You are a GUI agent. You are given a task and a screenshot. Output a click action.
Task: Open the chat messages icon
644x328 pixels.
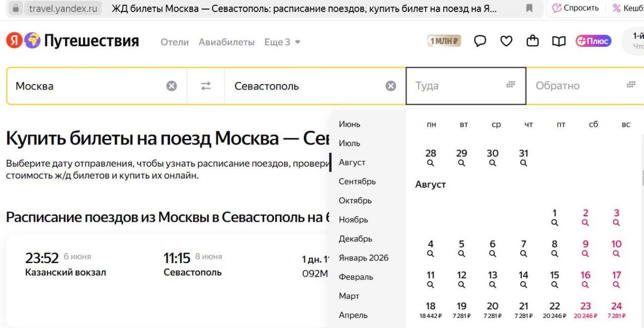tap(480, 41)
